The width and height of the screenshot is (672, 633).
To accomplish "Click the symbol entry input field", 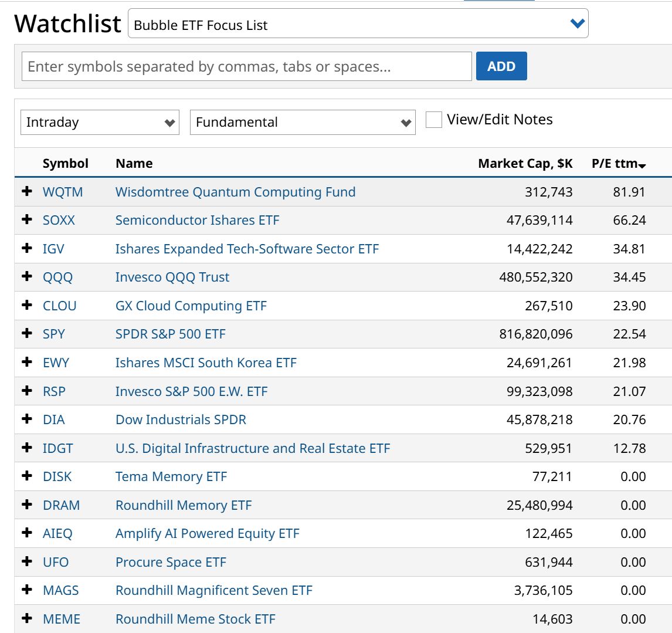I will [x=247, y=66].
